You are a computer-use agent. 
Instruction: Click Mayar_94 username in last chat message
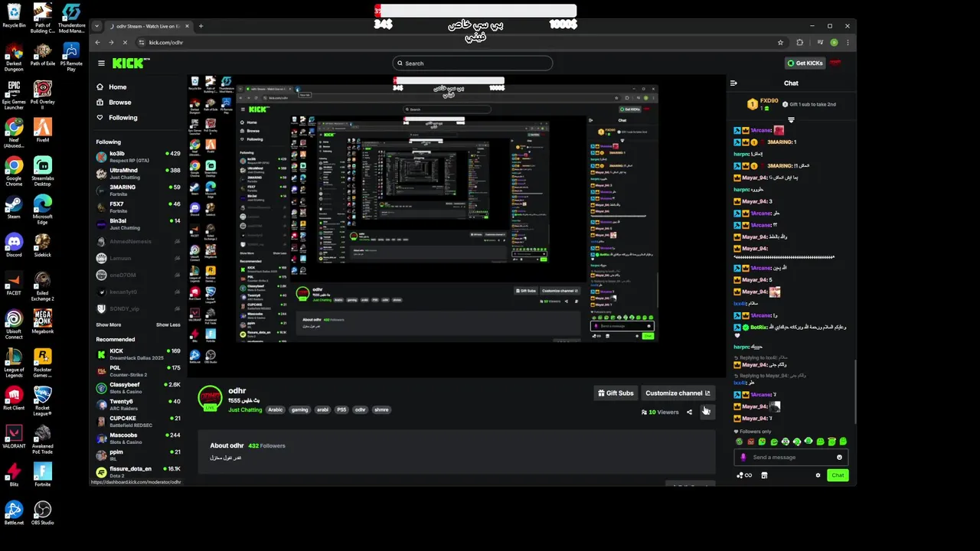[x=754, y=419]
